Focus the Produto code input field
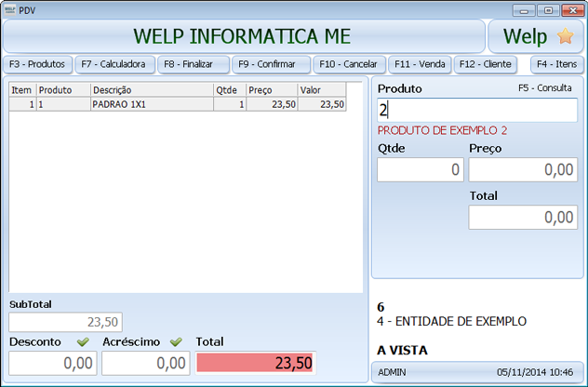 coord(477,111)
